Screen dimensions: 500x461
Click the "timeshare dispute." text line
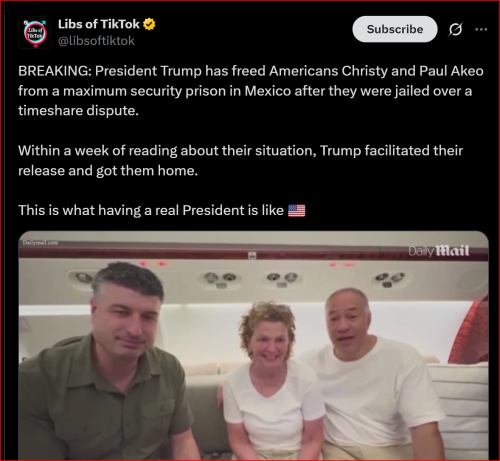coord(78,111)
